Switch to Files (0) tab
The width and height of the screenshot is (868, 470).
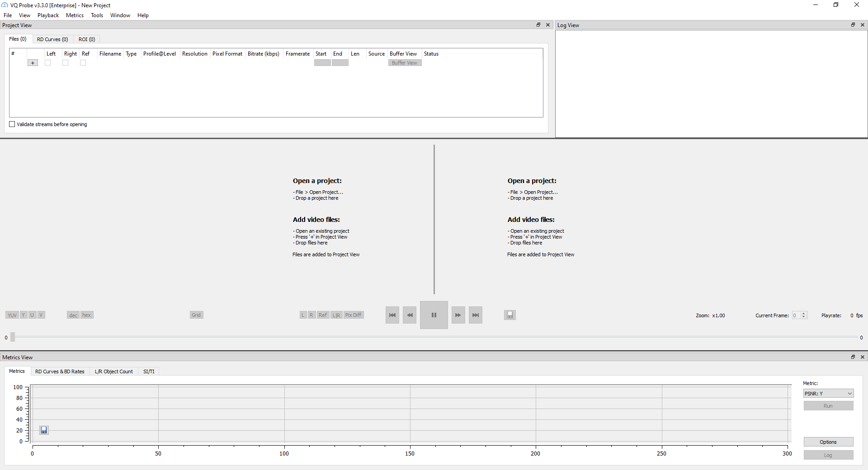[18, 39]
